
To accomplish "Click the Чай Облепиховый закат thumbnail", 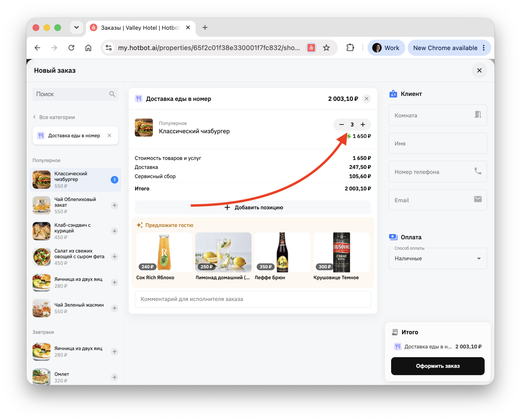I will pyautogui.click(x=42, y=205).
